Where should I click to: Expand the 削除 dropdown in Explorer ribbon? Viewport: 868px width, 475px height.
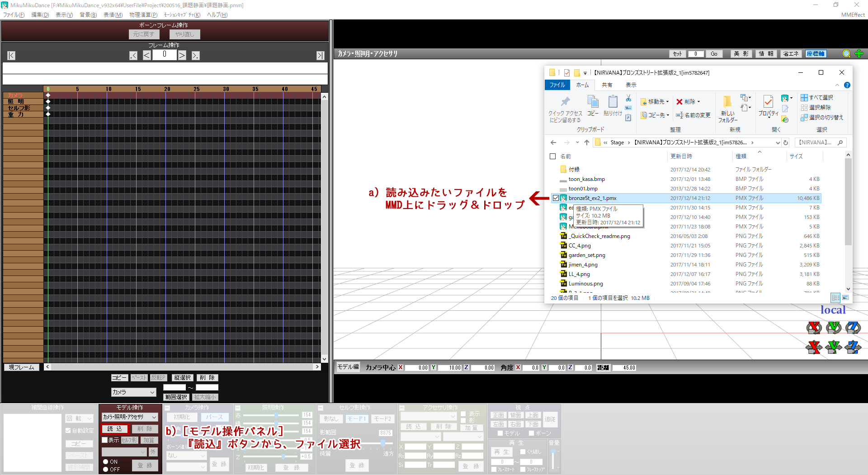698,102
